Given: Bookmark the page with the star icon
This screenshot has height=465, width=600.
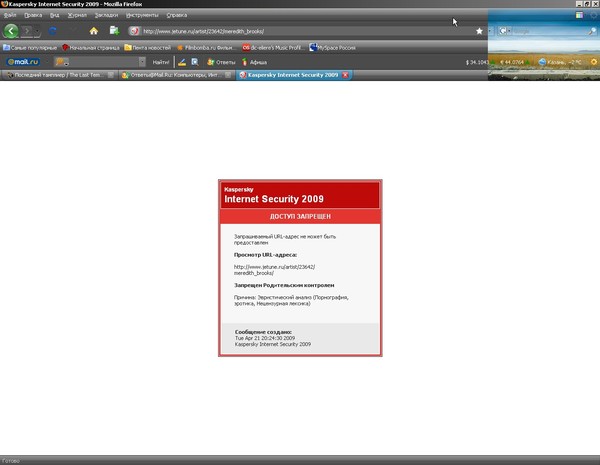Looking at the screenshot, I should pos(479,31).
